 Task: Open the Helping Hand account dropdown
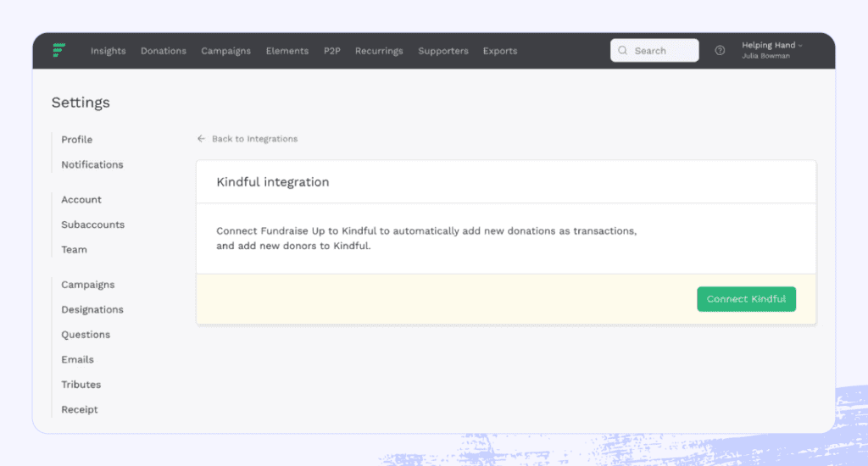(772, 45)
